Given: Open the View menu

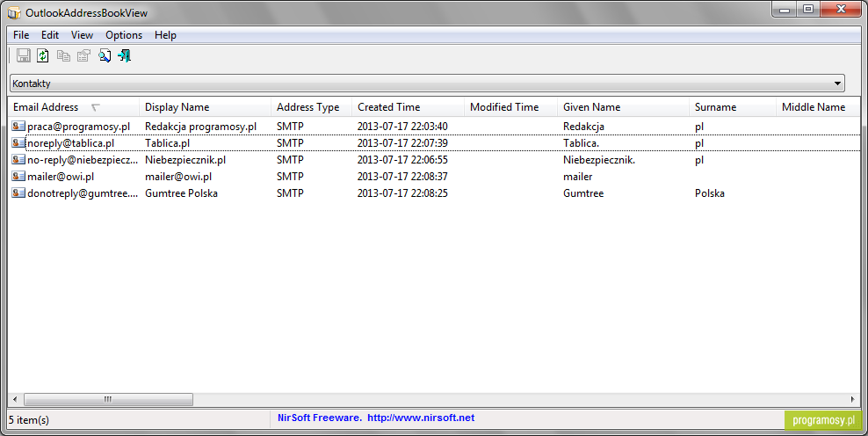Looking at the screenshot, I should click(x=82, y=35).
